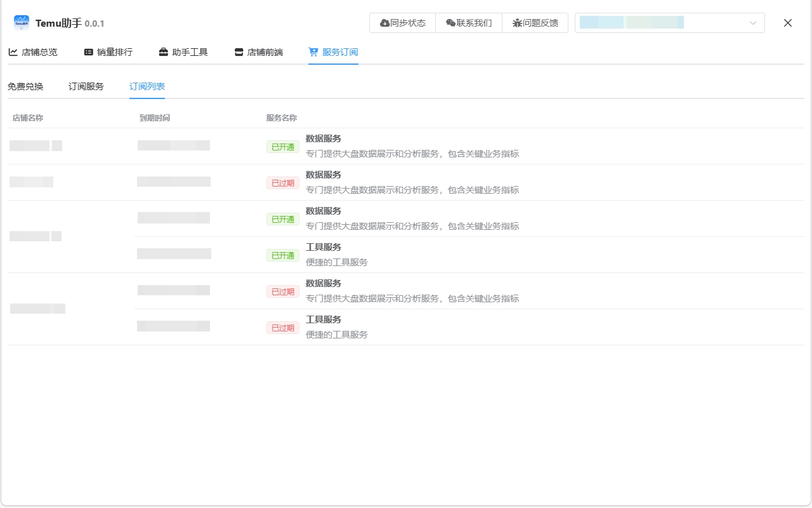Switch to the 店铺总览 tab
This screenshot has height=508, width=812.
[33, 52]
